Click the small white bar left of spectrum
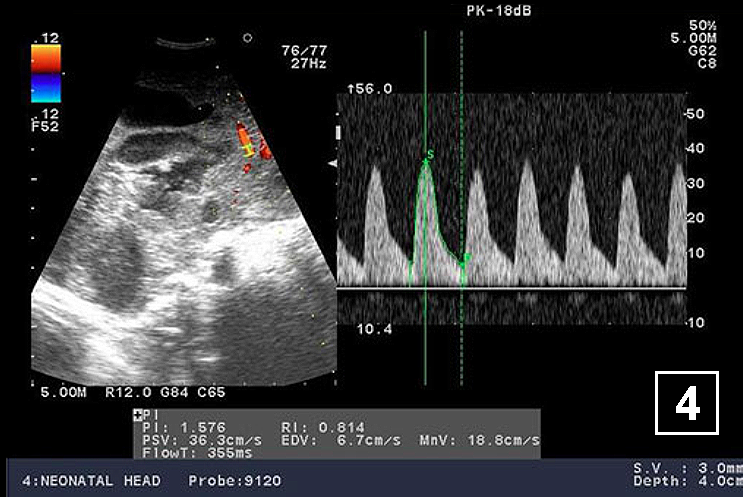 339,131
